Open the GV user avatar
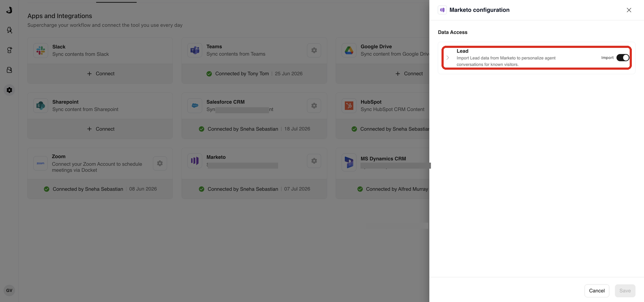The image size is (644, 302). (9, 291)
